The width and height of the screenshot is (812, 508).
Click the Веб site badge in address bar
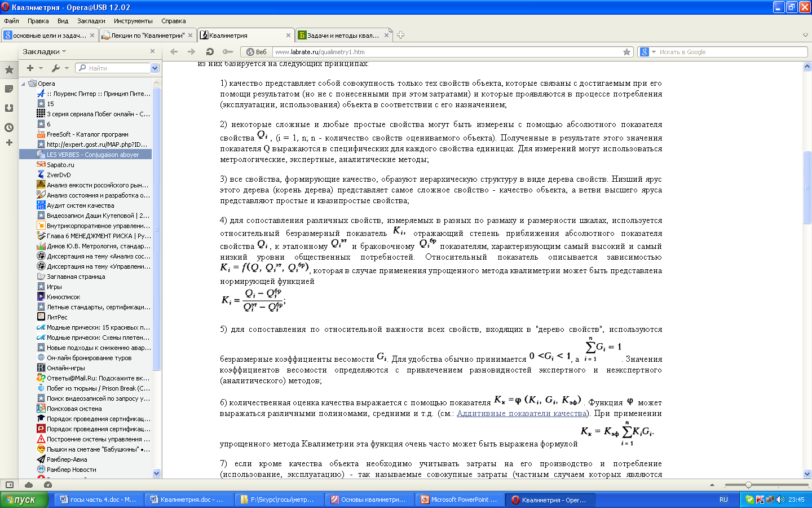click(x=257, y=52)
